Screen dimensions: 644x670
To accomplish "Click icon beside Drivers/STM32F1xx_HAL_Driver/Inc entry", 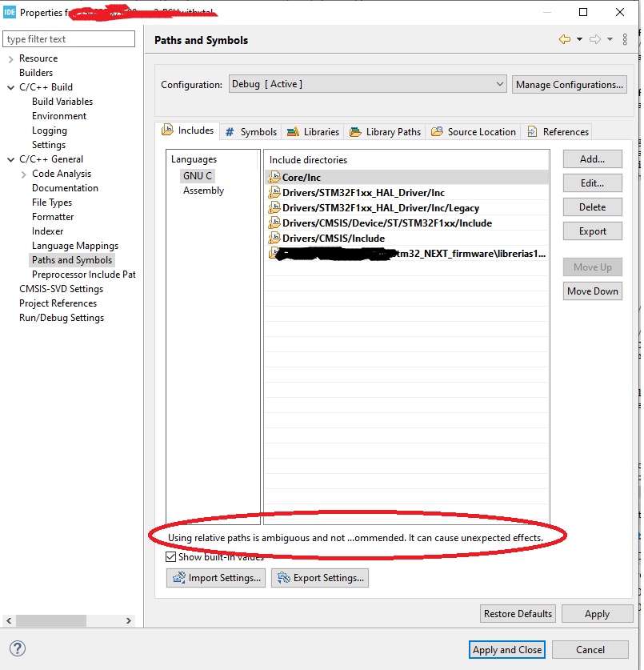I will click(274, 192).
